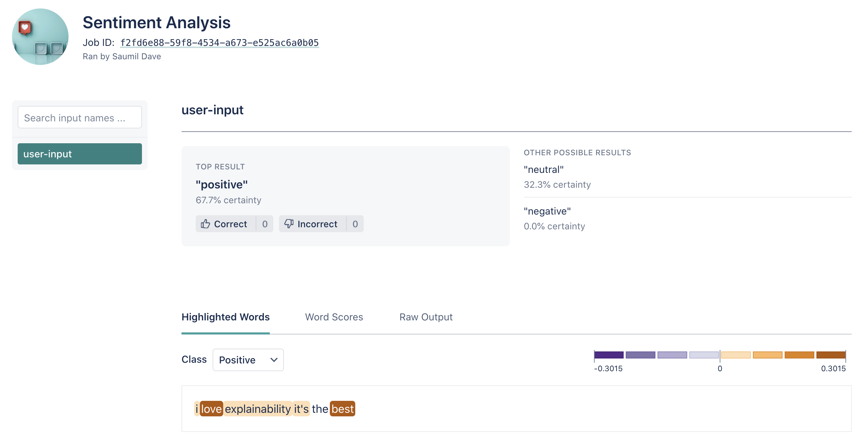Click the darkest brown legend swatch

pyautogui.click(x=831, y=355)
